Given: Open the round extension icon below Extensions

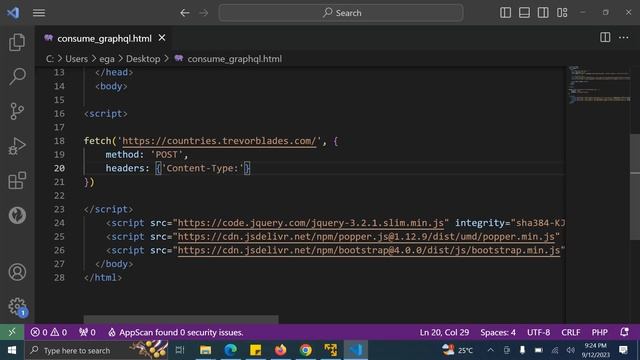Looking at the screenshot, I should 17,215.
